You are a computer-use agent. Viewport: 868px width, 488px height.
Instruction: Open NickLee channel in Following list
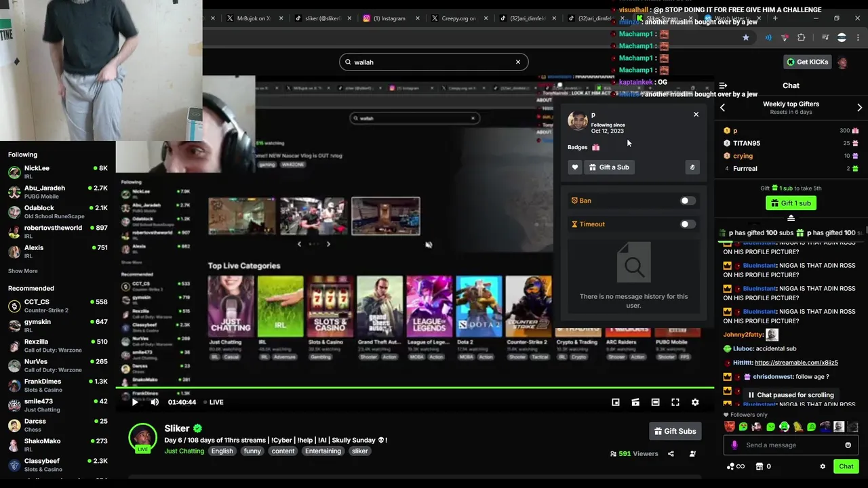(x=58, y=171)
